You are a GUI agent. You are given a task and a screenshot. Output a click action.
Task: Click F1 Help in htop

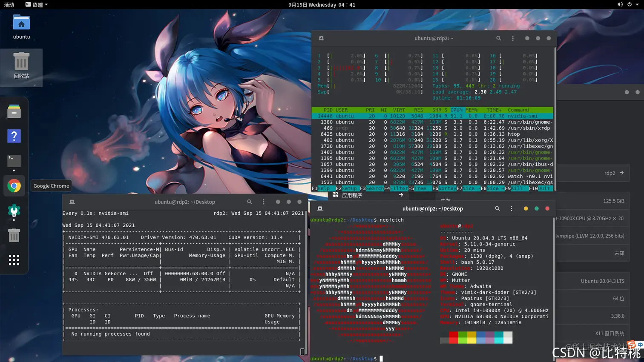click(323, 188)
